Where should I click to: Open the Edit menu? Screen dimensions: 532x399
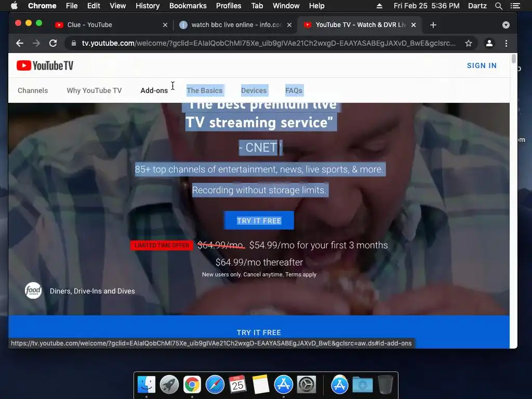pos(94,6)
